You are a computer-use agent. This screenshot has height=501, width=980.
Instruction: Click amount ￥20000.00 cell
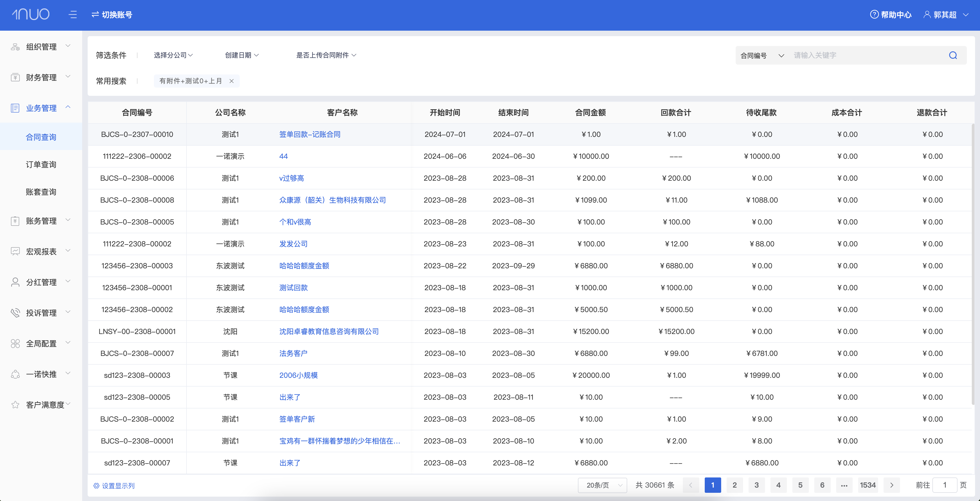(591, 375)
